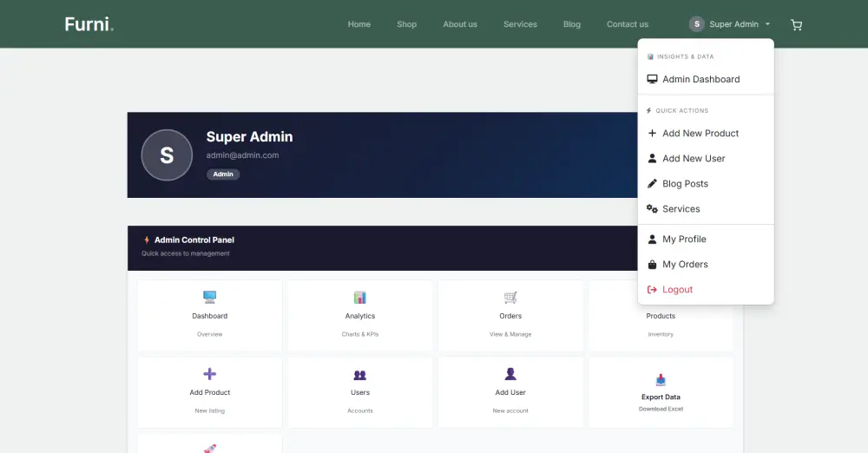
Task: Click the Super Admin profile heading
Action: pos(250,137)
